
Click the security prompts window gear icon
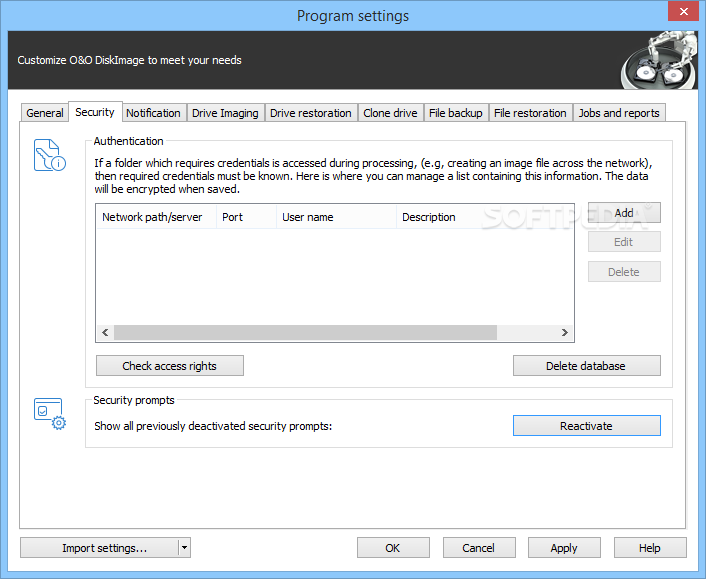tap(50, 414)
